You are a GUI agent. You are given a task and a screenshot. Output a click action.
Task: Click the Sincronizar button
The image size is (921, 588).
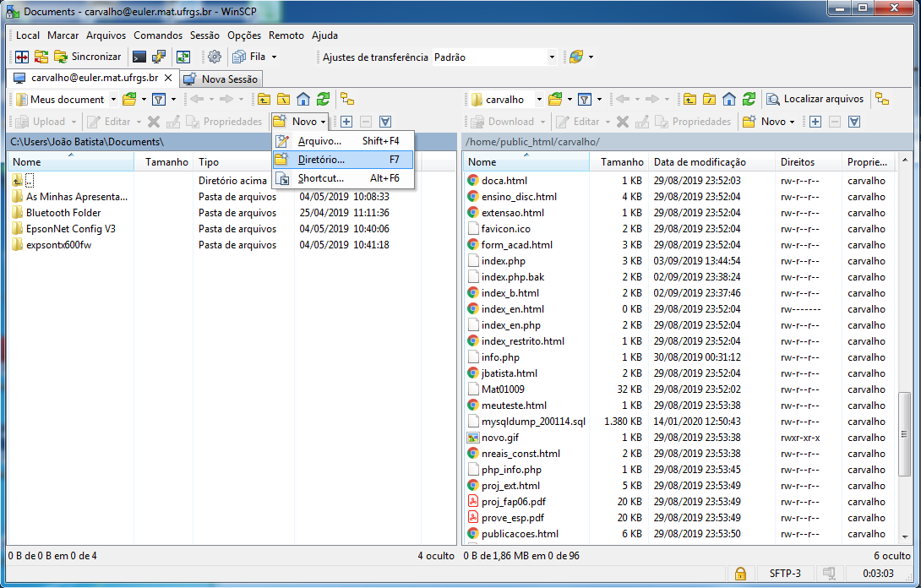(x=88, y=57)
